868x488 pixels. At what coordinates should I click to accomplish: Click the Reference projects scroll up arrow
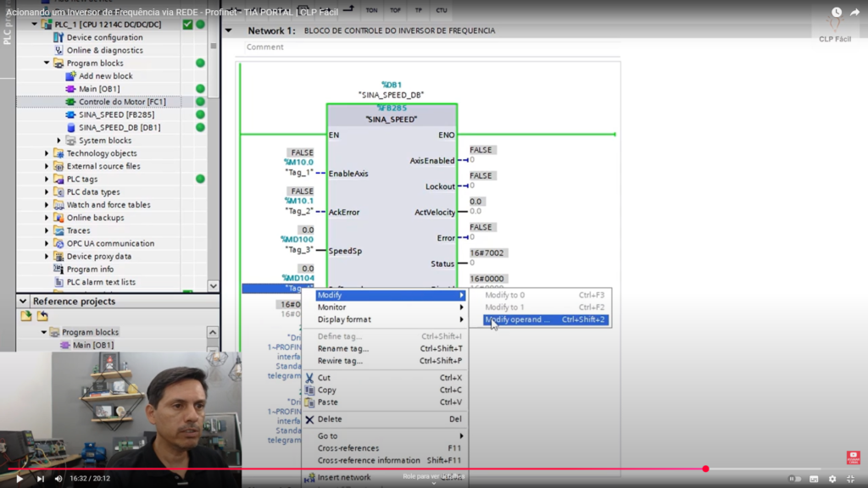213,332
